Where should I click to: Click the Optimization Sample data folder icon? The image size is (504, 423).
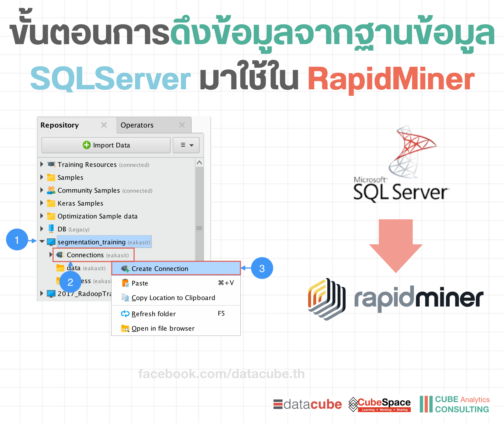tap(51, 216)
